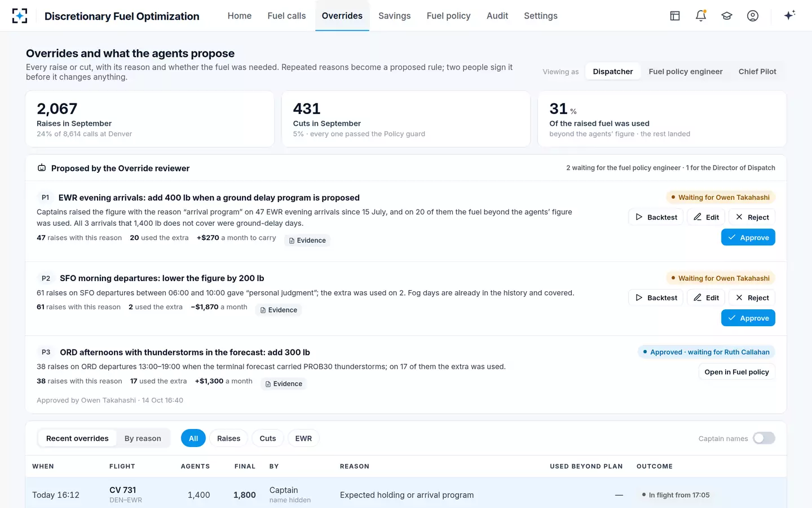The image size is (812, 508).
Task: Edit the SFO morning departures proposal
Action: tap(706, 298)
